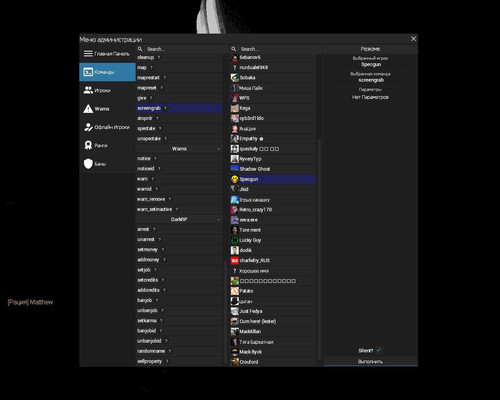500x400 pixels.
Task: Select the addmoney command
Action: point(179,260)
